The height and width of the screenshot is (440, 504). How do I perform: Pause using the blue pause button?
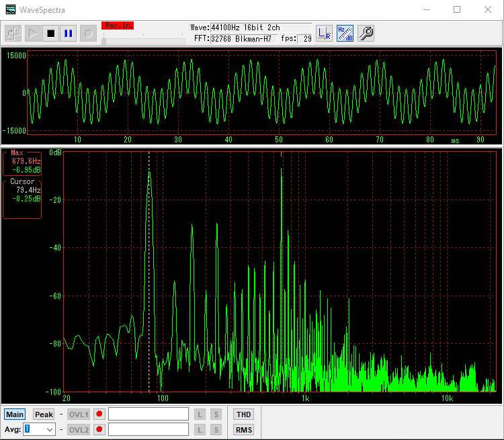coord(68,33)
